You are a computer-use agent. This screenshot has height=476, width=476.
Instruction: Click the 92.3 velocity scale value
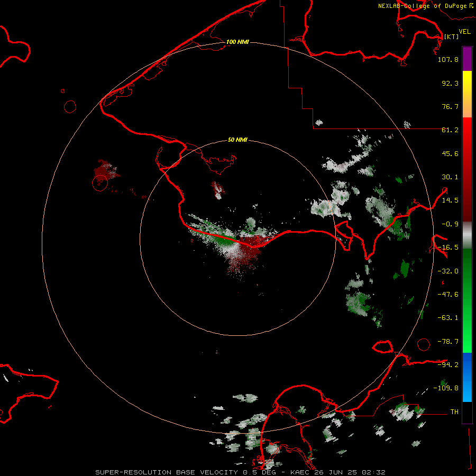pyautogui.click(x=450, y=83)
